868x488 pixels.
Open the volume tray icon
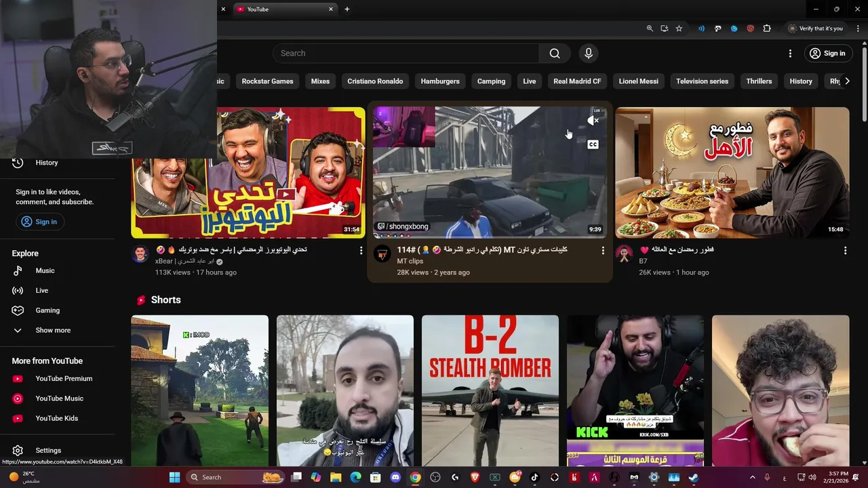(x=813, y=477)
